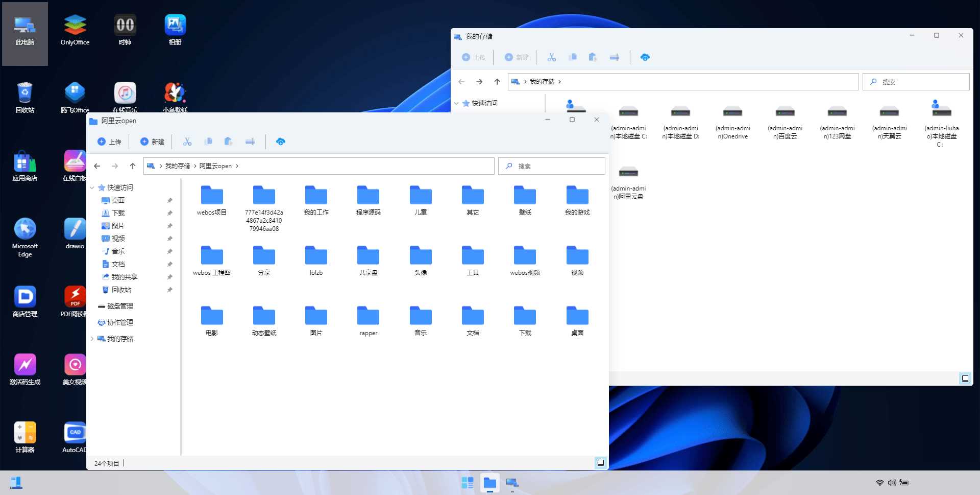The height and width of the screenshot is (495, 980).
Task: Open the start menu icon in taskbar
Action: point(467,483)
